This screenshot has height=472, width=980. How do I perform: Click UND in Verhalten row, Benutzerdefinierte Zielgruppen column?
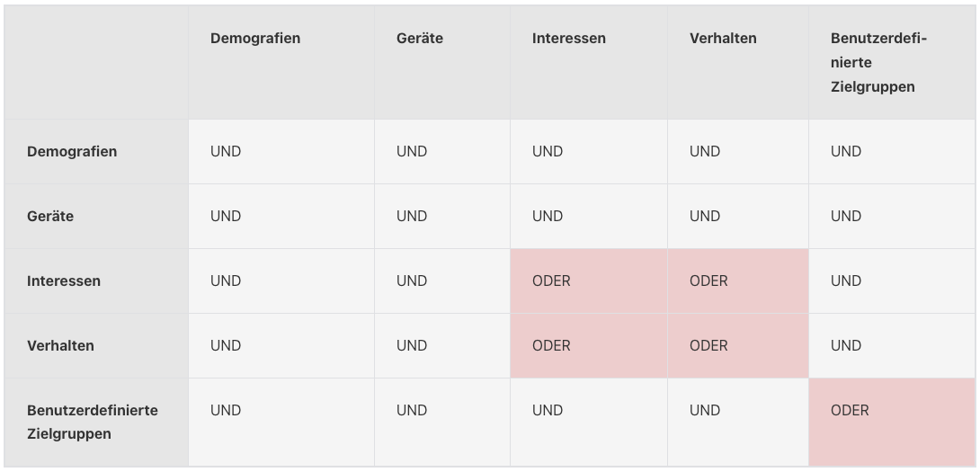point(846,346)
